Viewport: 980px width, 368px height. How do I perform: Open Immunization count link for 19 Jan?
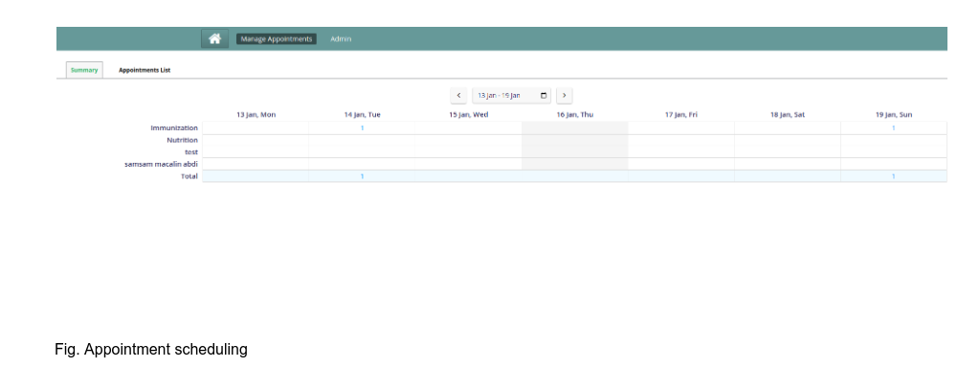point(893,128)
